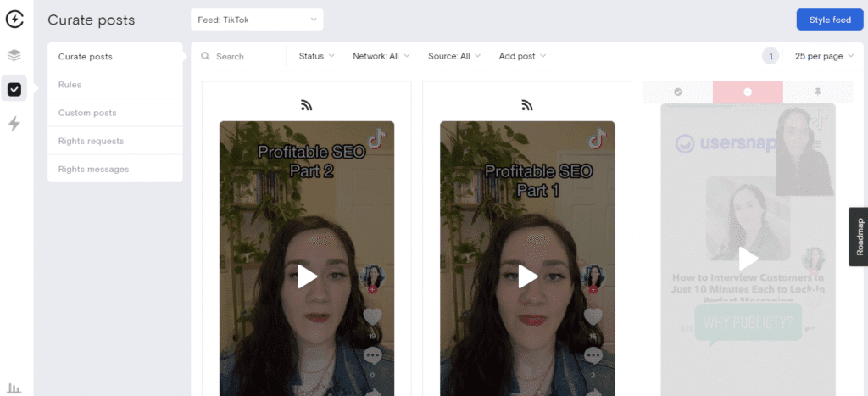Click profile avatar on Profitable SEO Part 2

373,277
